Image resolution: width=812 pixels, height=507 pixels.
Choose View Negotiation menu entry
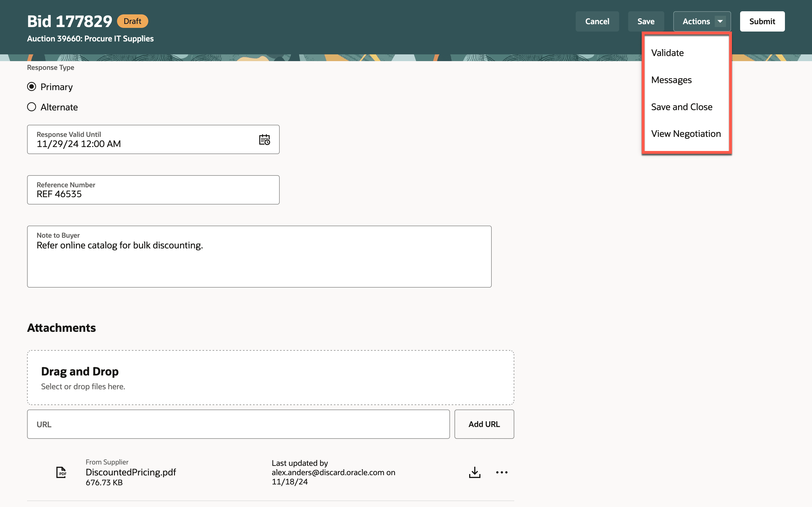(x=685, y=134)
